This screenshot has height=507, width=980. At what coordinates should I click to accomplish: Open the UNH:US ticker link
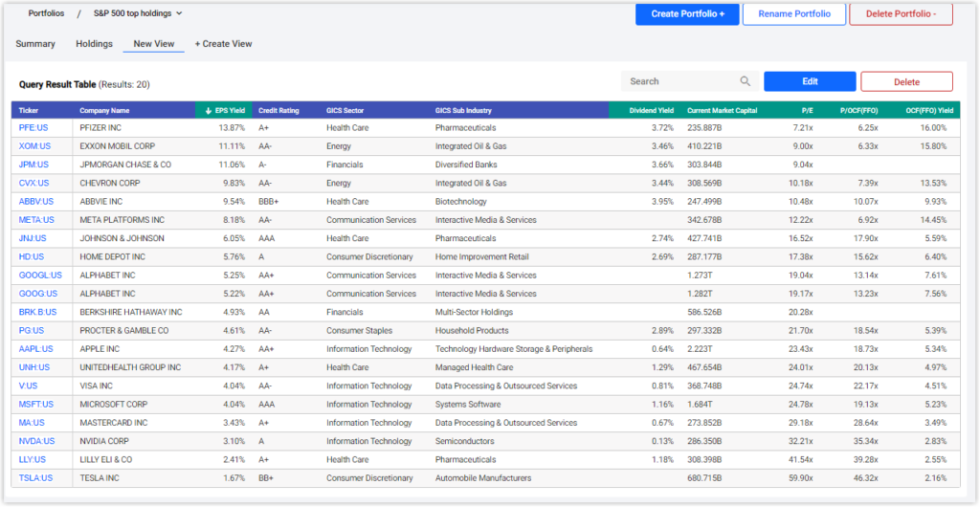point(34,367)
